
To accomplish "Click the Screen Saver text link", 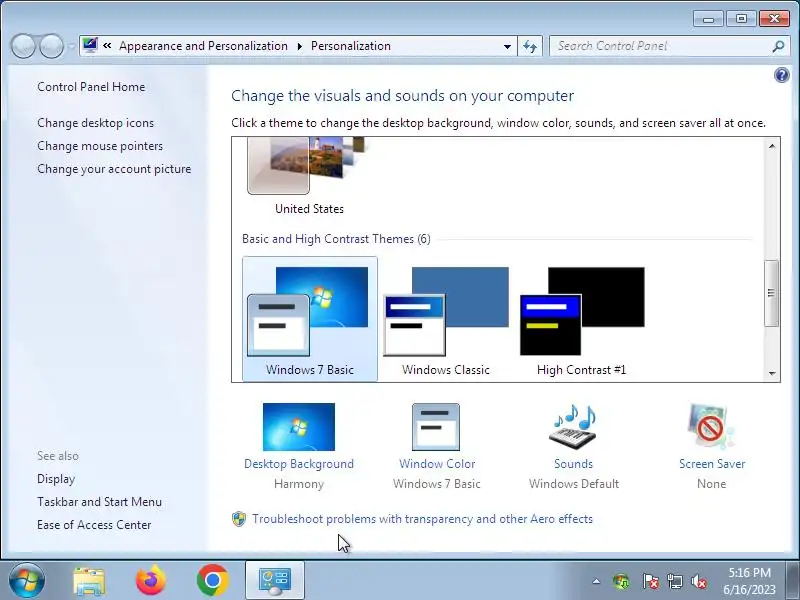I will [x=712, y=464].
